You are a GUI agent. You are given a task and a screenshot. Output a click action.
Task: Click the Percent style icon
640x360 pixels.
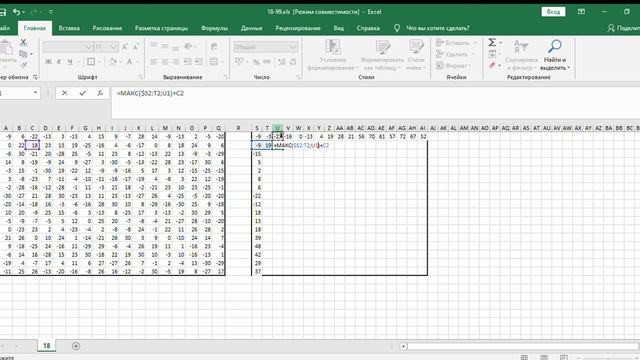(x=256, y=62)
